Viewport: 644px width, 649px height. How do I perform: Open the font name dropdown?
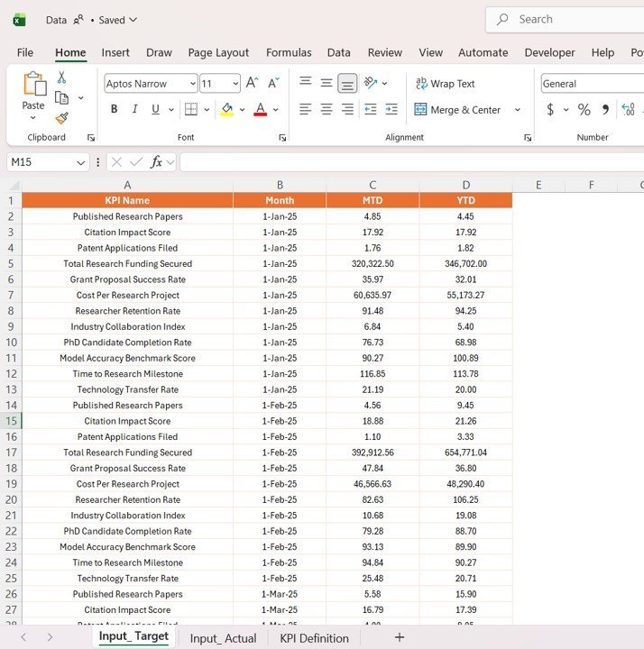(192, 84)
